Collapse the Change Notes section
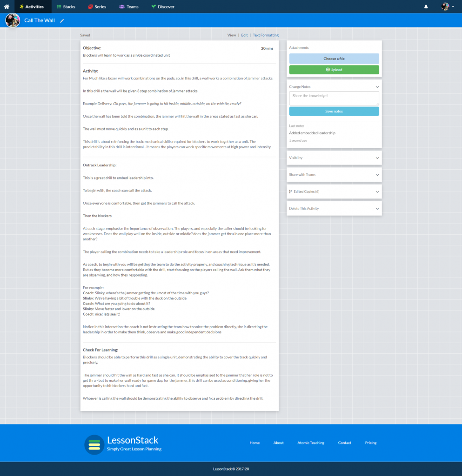 [377, 87]
